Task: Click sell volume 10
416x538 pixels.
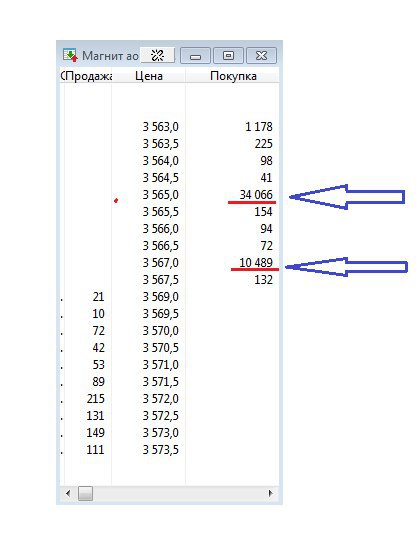Action: click(x=99, y=314)
